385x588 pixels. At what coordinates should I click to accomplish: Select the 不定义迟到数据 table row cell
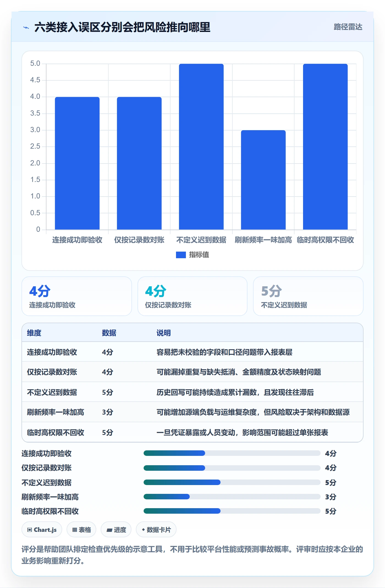[x=52, y=393]
